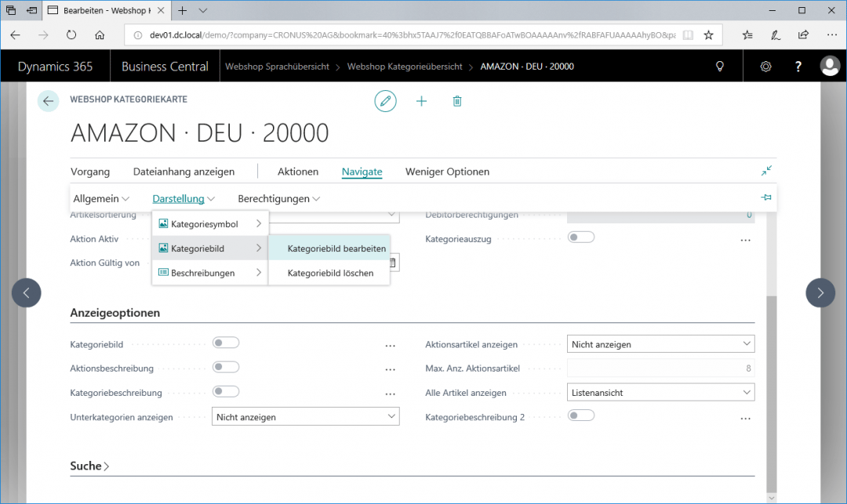Expand Kategoriesymbol submenu arrow
847x504 pixels.
click(x=259, y=223)
